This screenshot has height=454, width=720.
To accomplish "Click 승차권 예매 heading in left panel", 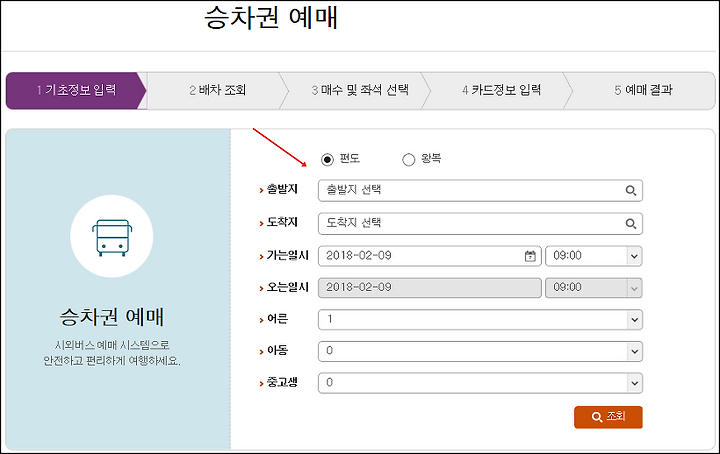I will (112, 317).
